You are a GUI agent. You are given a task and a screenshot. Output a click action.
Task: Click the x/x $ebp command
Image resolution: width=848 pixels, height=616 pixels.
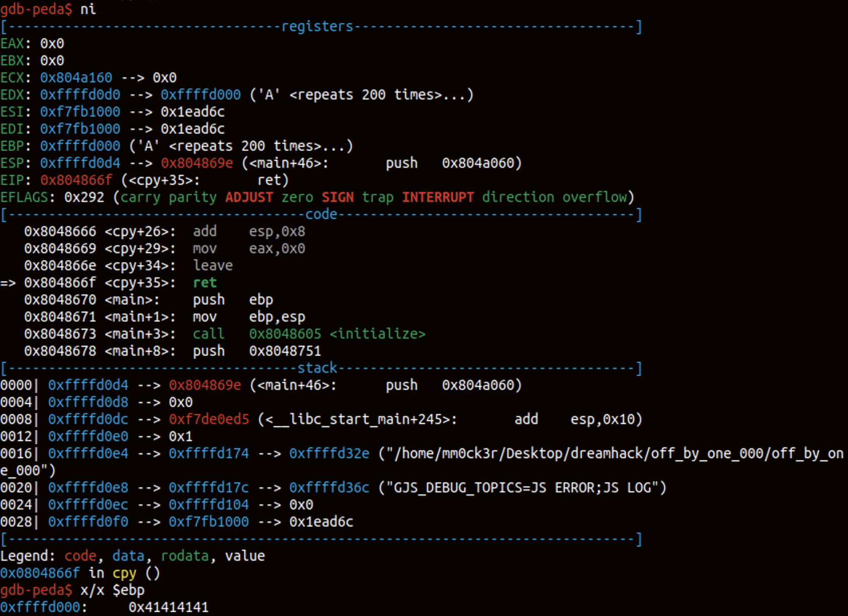113,590
